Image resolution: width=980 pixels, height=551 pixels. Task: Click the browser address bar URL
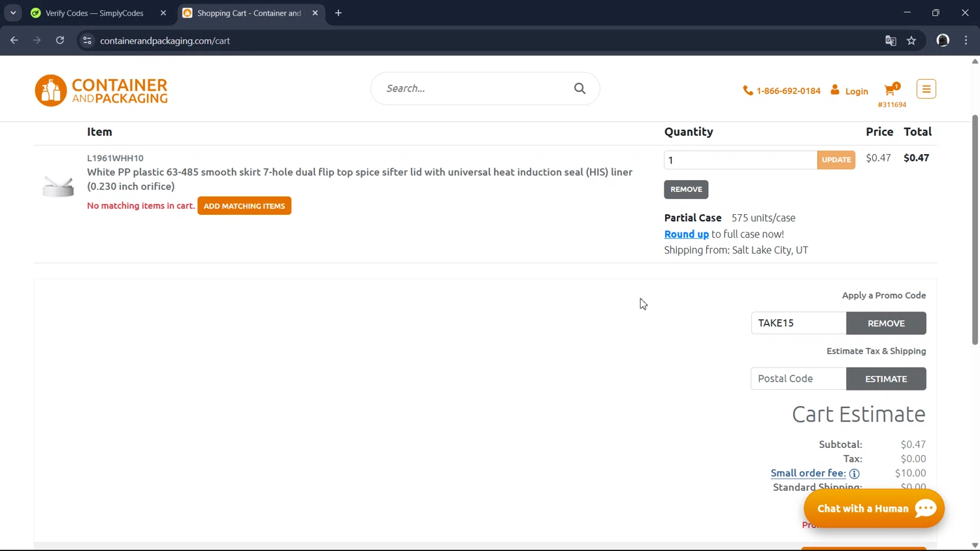(165, 40)
